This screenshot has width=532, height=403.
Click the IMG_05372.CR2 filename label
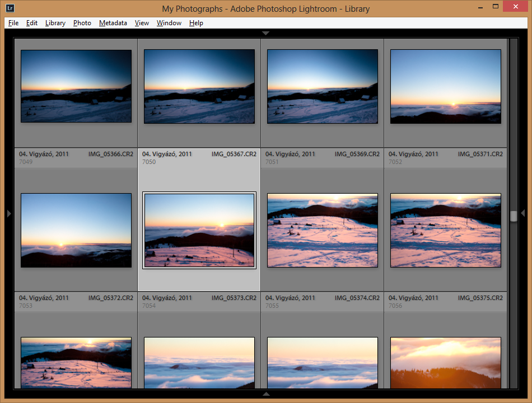111,298
